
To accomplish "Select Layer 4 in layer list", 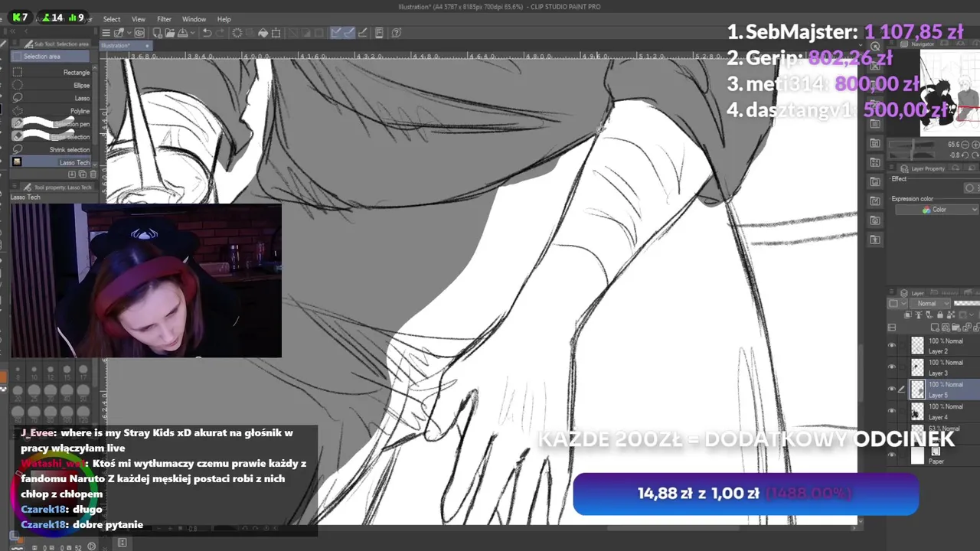I will point(944,412).
